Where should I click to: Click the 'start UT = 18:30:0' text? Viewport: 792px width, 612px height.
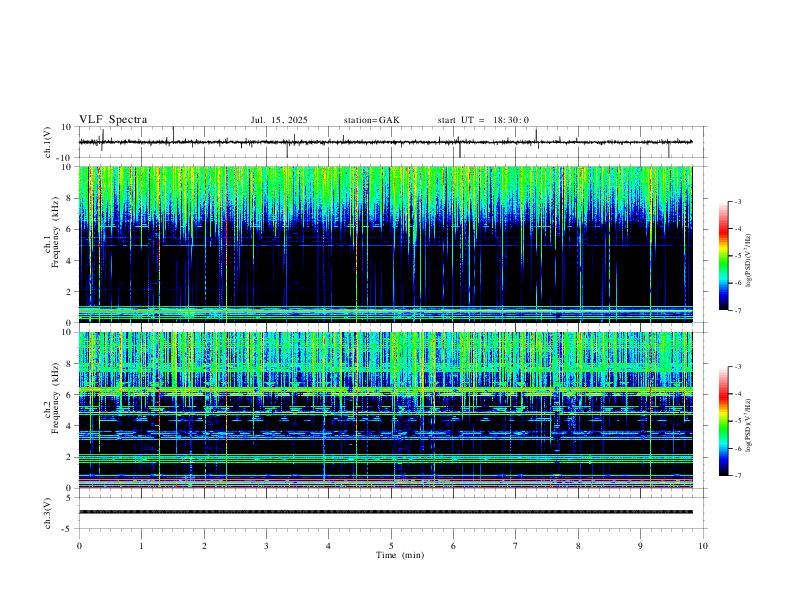point(483,120)
